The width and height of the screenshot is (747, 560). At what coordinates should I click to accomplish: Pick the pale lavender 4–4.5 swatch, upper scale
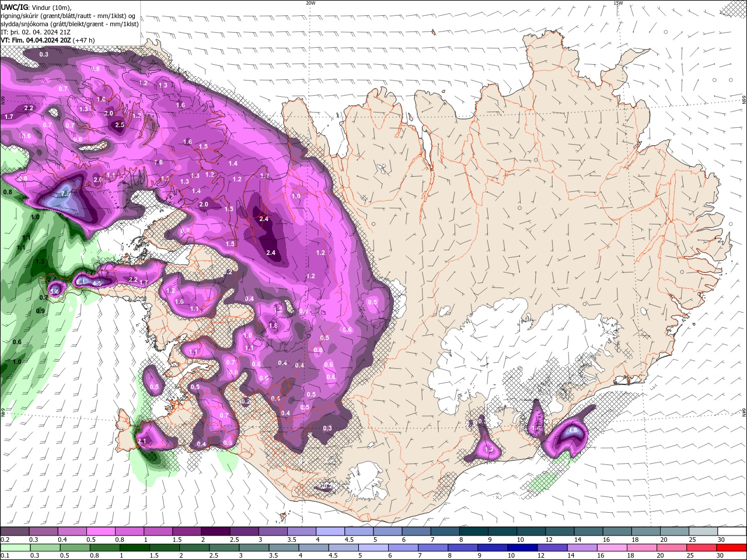330,531
